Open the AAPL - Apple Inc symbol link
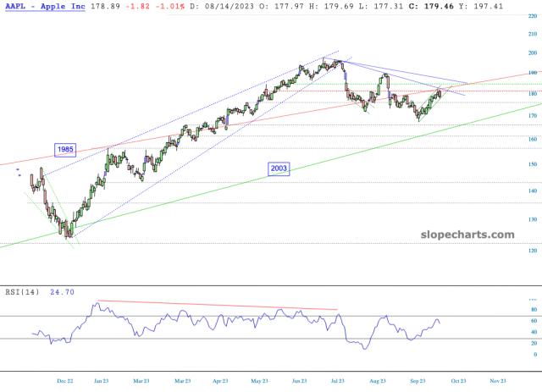This screenshot has height=392, width=542. pos(45,6)
